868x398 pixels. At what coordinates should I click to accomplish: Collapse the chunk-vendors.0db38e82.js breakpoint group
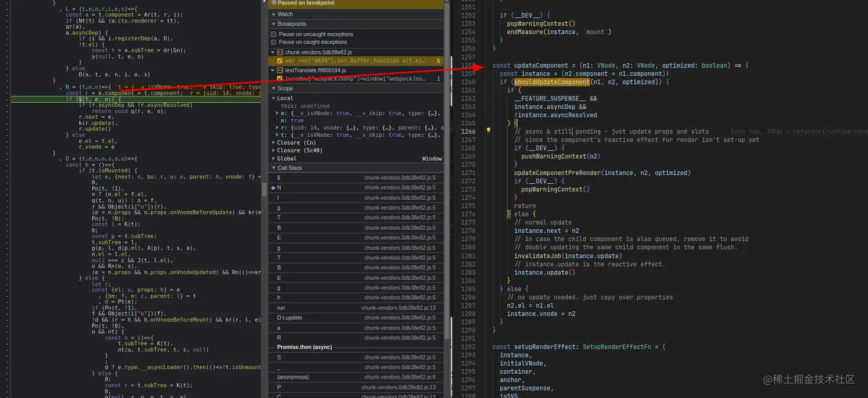point(273,52)
